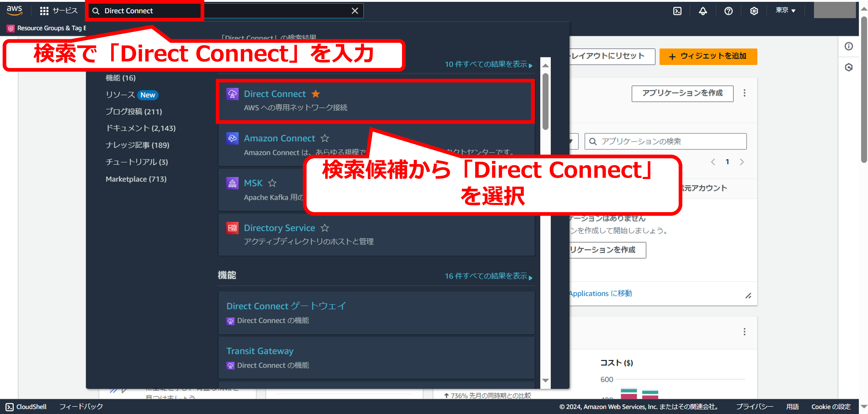The width and height of the screenshot is (868, 414).
Task: Click the アプリケーションの検索 field
Action: (666, 141)
